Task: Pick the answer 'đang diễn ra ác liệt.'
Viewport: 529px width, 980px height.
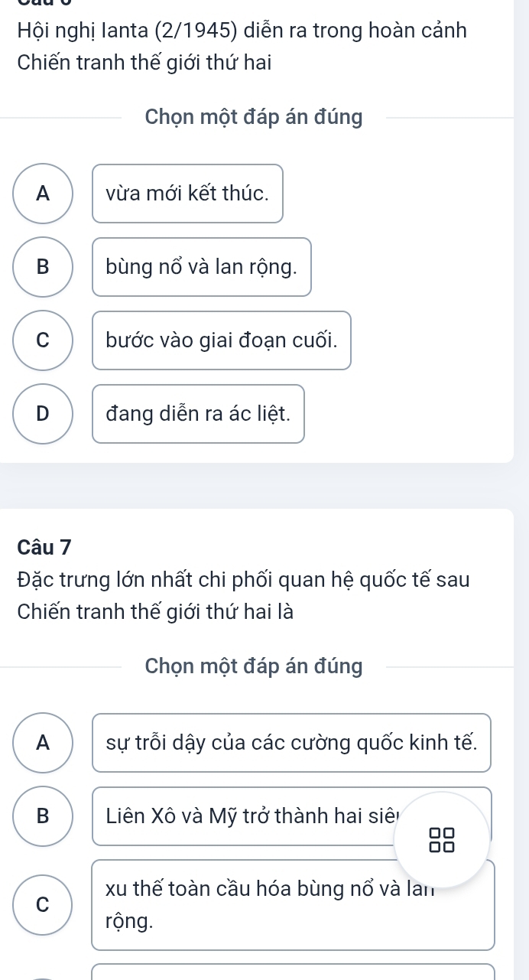Action: tap(198, 414)
